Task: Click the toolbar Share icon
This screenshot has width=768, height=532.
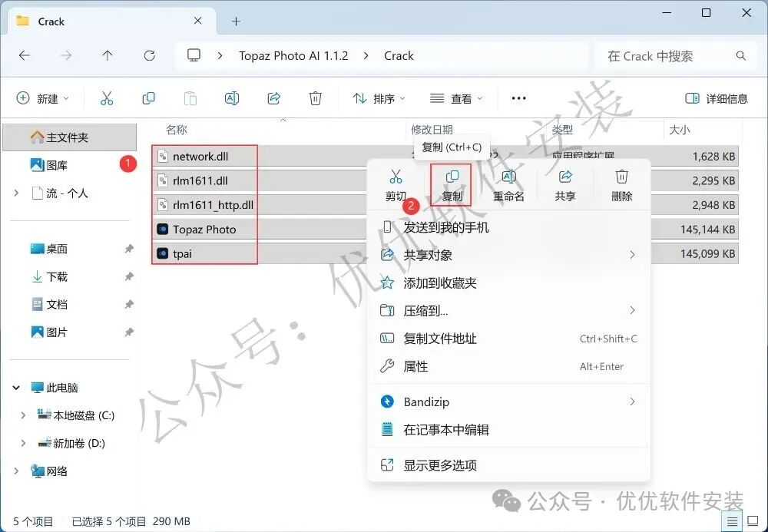Action: click(x=274, y=98)
